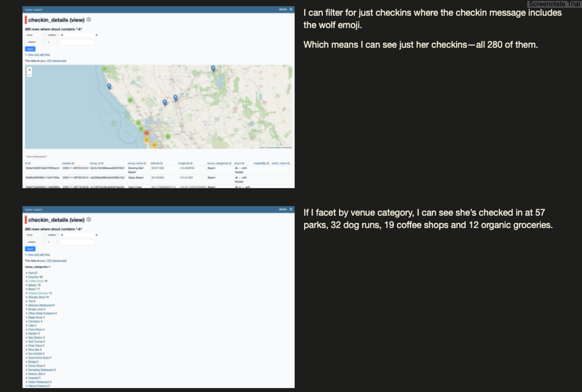The height and width of the screenshot is (392, 582).
Task: Click the northernmost blue map pin
Action: point(213,68)
